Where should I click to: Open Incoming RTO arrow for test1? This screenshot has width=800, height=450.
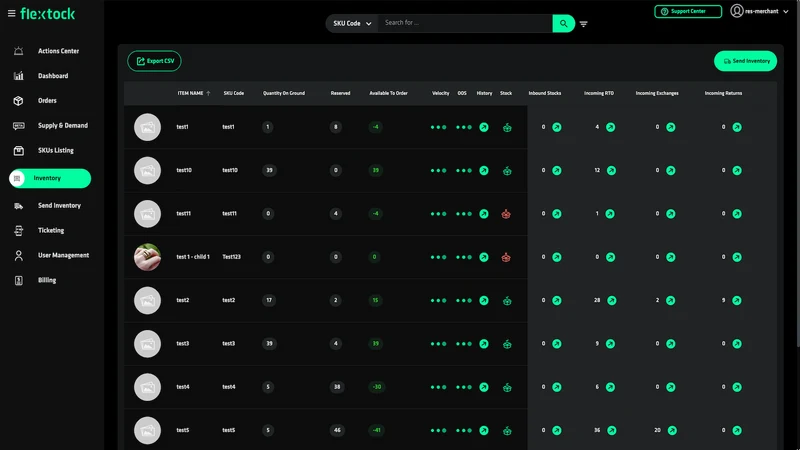tap(610, 127)
